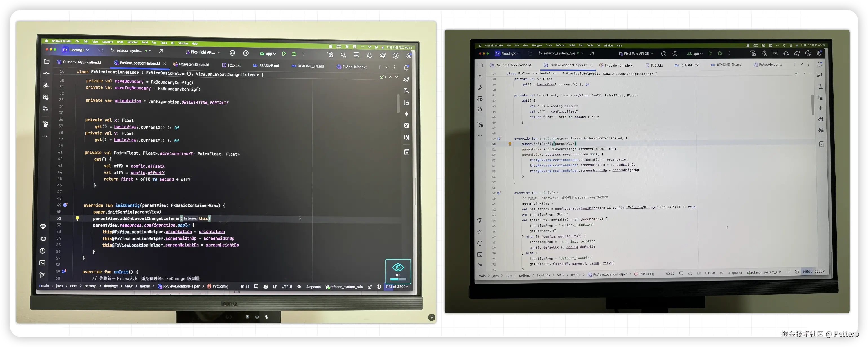This screenshot has width=868, height=347.
Task: Open Refactor menu on left monitor menu bar
Action: coord(132,43)
